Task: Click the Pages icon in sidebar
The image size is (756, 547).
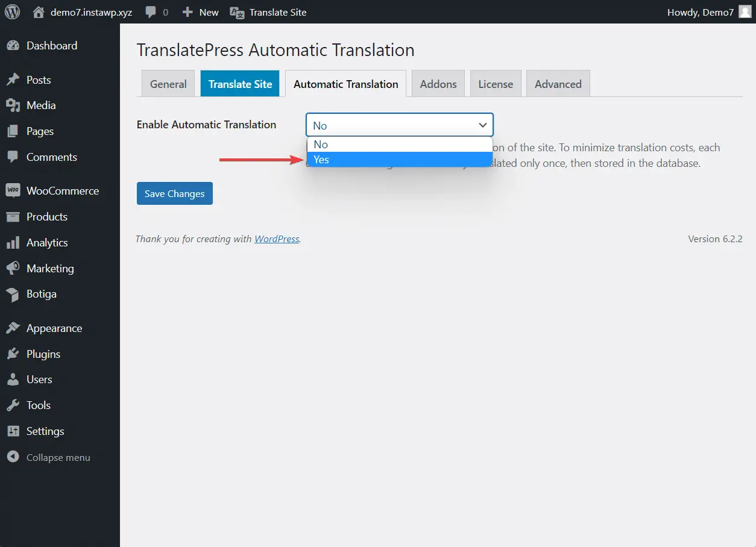Action: click(x=13, y=131)
